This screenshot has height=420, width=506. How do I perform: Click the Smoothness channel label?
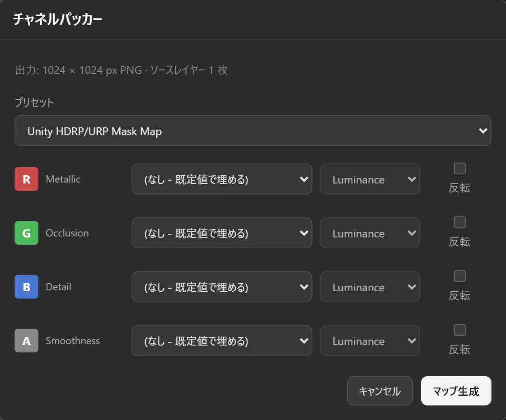pyautogui.click(x=73, y=341)
